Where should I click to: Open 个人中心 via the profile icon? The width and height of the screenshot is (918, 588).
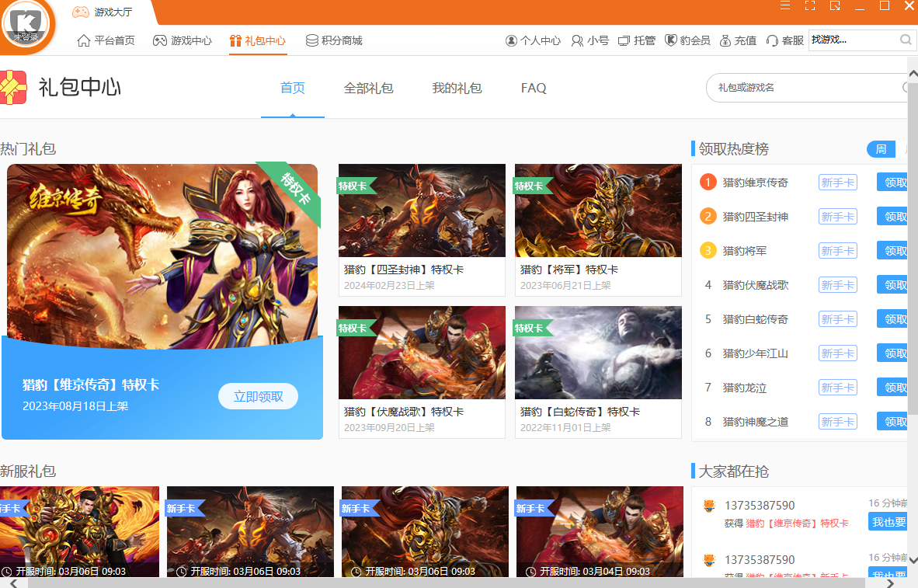511,40
